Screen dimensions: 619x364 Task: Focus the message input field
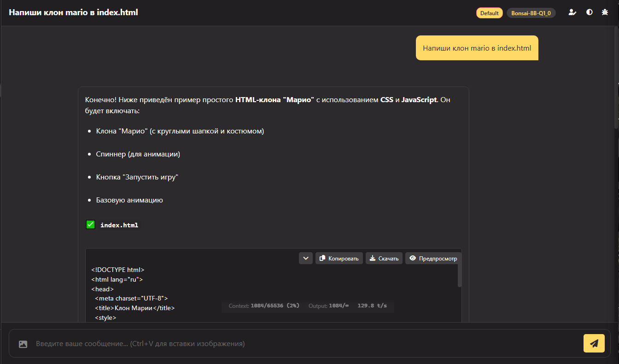click(x=307, y=344)
